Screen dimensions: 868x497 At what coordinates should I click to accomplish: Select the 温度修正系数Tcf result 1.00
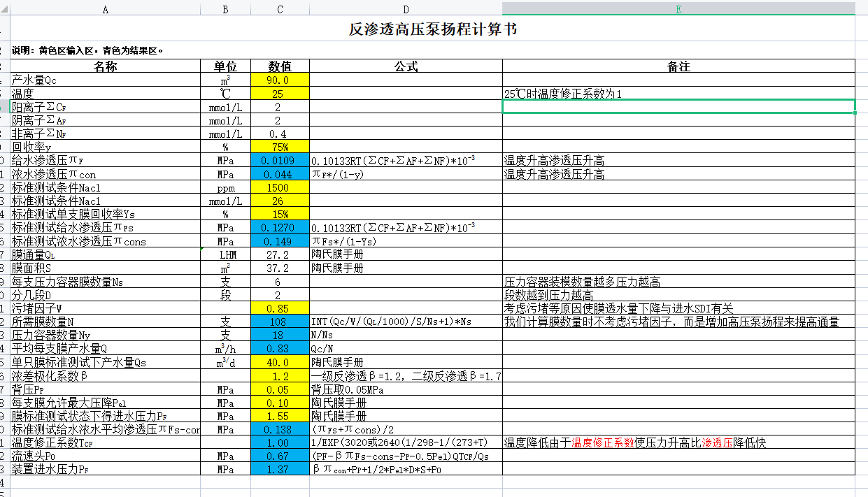279,442
